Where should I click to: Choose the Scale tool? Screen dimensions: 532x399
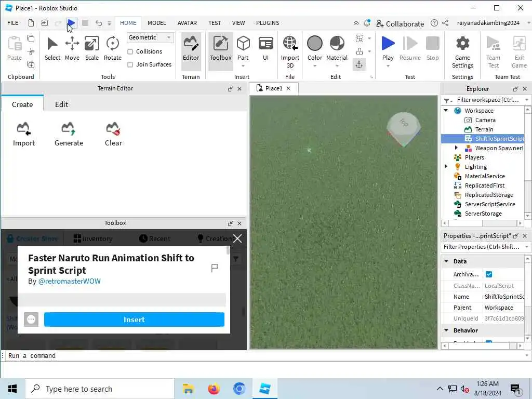pos(91,49)
